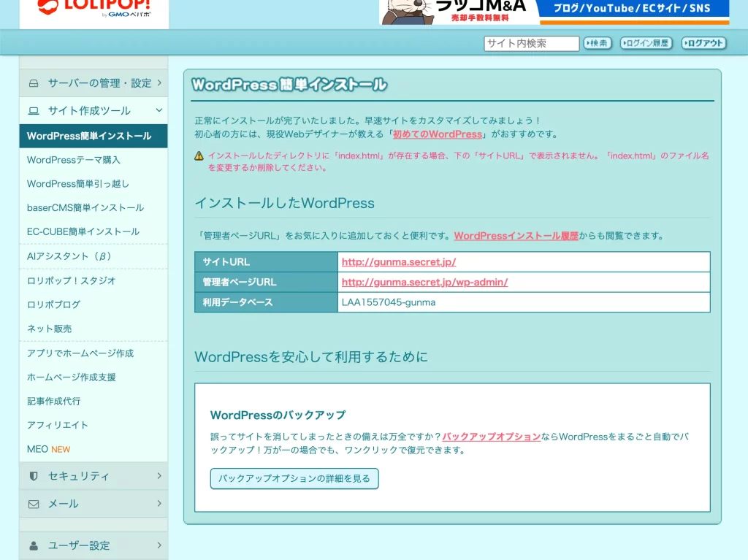748x560 pixels.
Task: Click the laptop icon for site tools
Action: click(34, 111)
